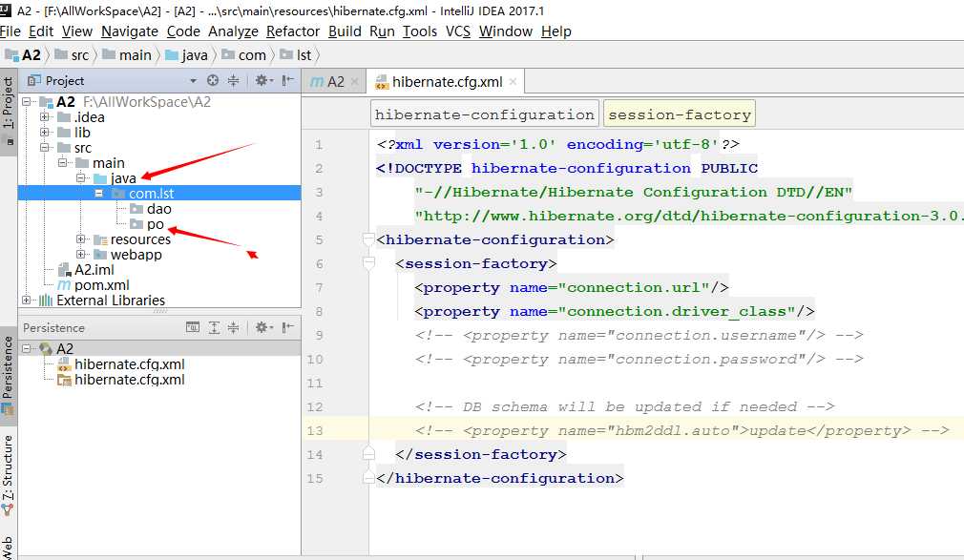Open the Web side tool tab

pyautogui.click(x=8, y=547)
